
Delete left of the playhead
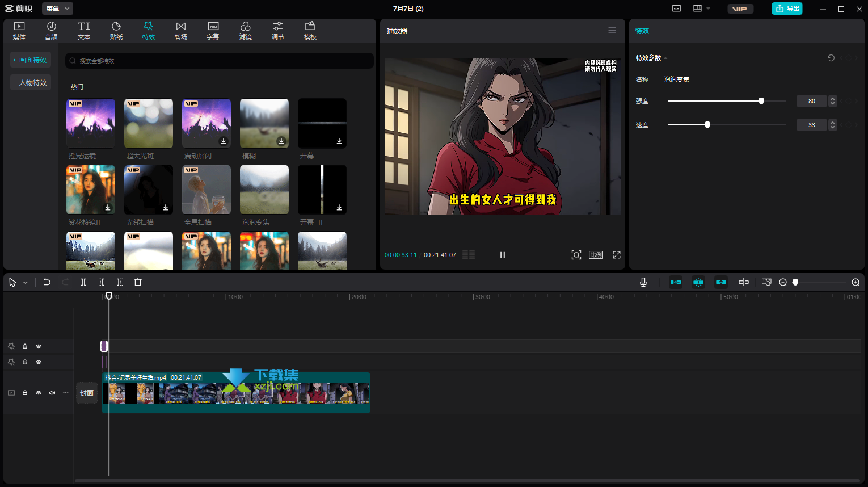point(102,282)
